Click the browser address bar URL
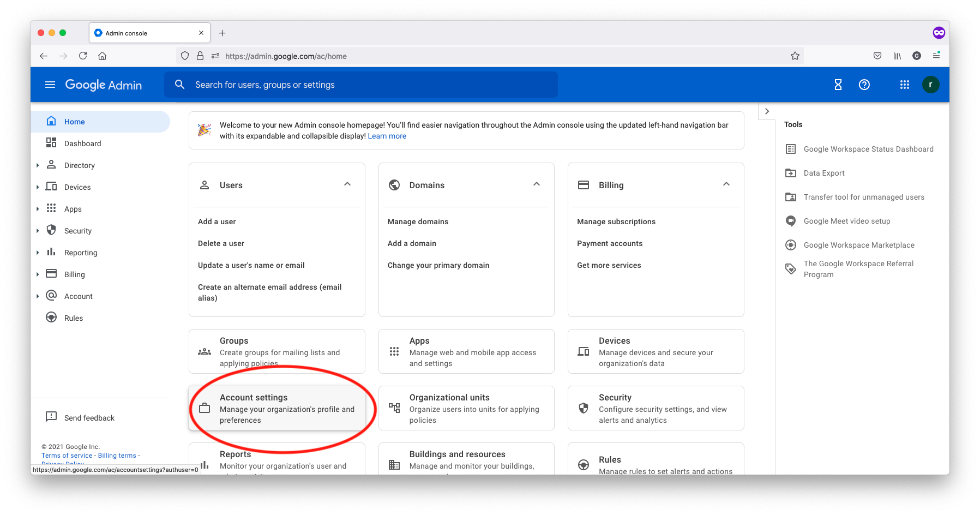 [286, 56]
